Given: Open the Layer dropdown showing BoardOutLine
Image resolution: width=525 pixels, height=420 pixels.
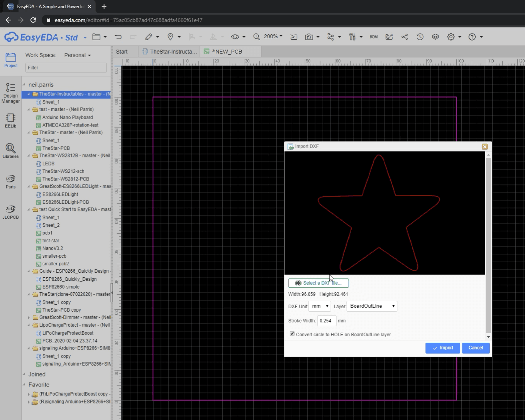Looking at the screenshot, I should click(x=371, y=306).
